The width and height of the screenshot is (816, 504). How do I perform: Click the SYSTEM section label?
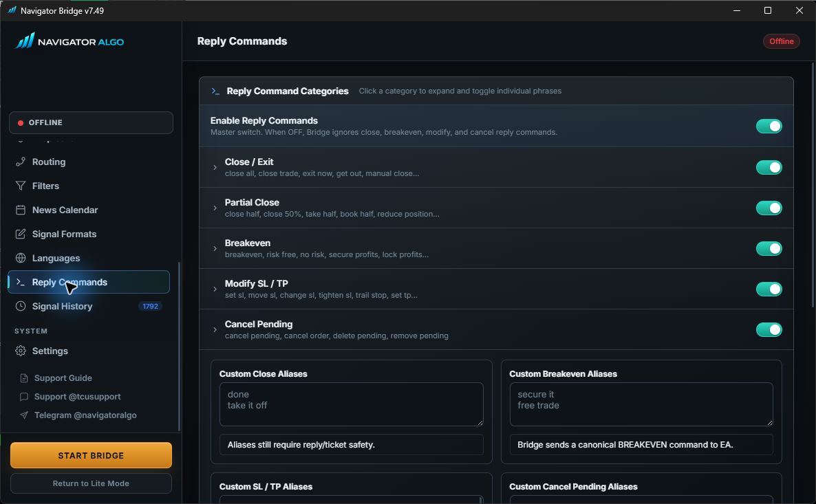tap(31, 331)
